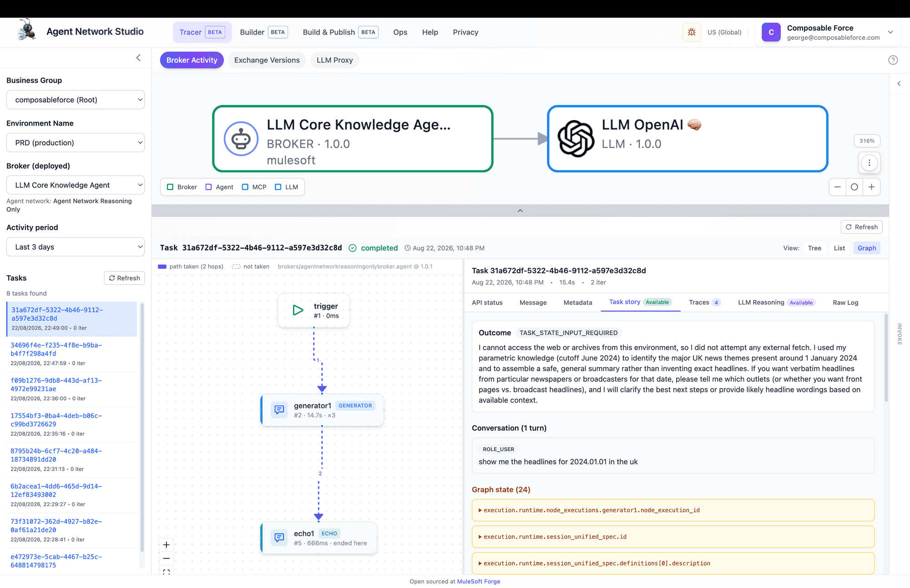The image size is (910, 588).
Task: Click the completed status check icon
Action: [353, 248]
